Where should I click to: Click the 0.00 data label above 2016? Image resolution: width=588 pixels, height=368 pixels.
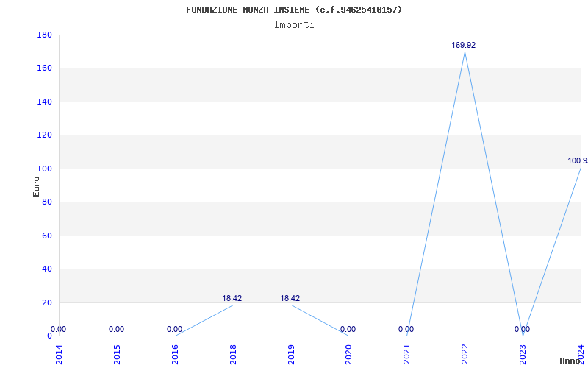click(x=174, y=329)
